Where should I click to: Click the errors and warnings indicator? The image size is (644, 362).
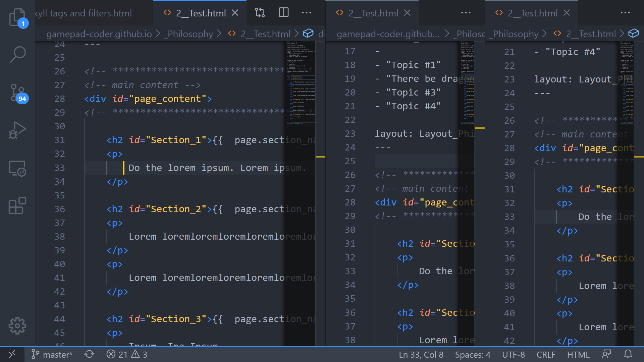tap(127, 354)
